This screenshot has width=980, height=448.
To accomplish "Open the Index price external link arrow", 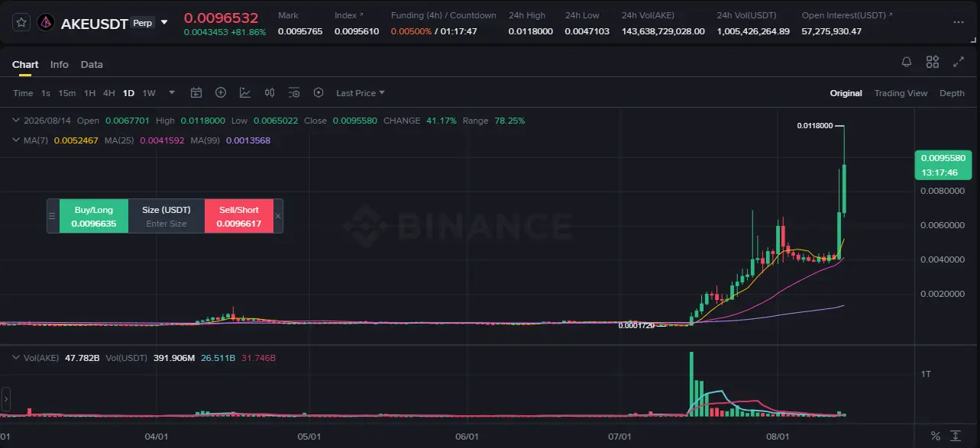I will 361,15.
